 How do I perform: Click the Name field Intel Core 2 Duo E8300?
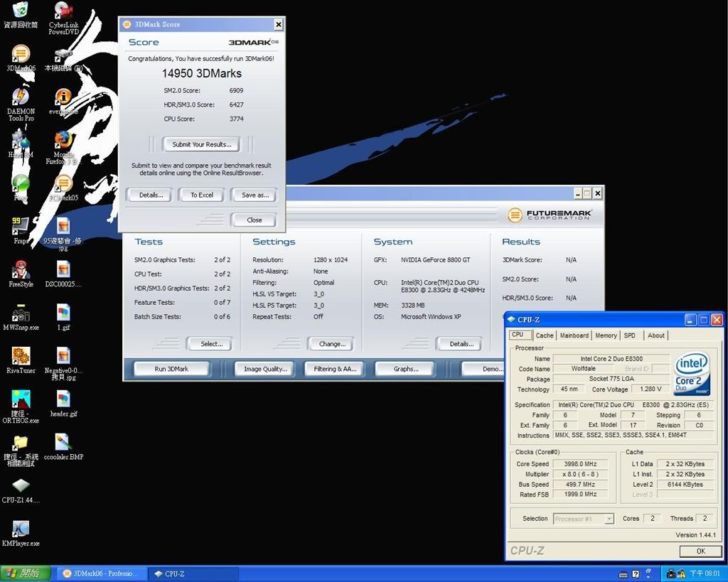(611, 358)
